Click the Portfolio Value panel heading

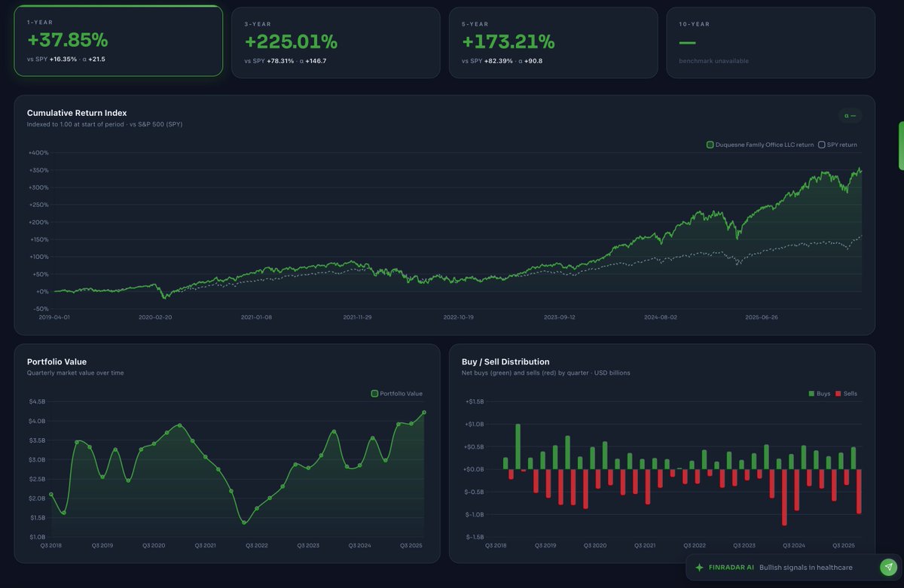click(x=56, y=362)
